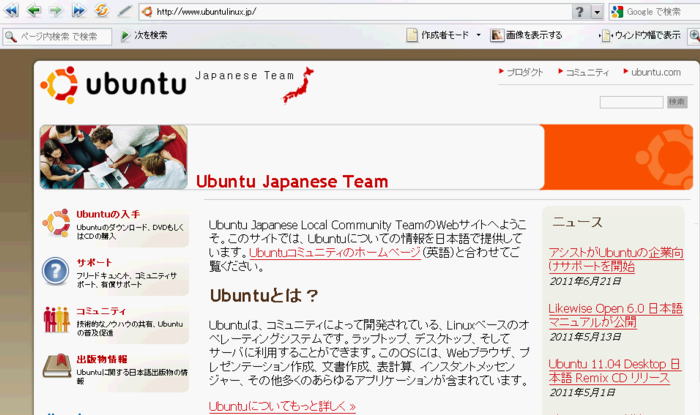Open news link Likewise Open 6.0 日本語マニュアルが公開
The height and width of the screenshot is (415, 700).
[615, 315]
